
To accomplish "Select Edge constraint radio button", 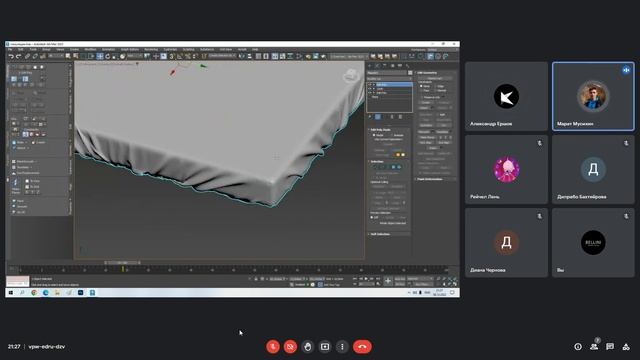I will (436, 87).
